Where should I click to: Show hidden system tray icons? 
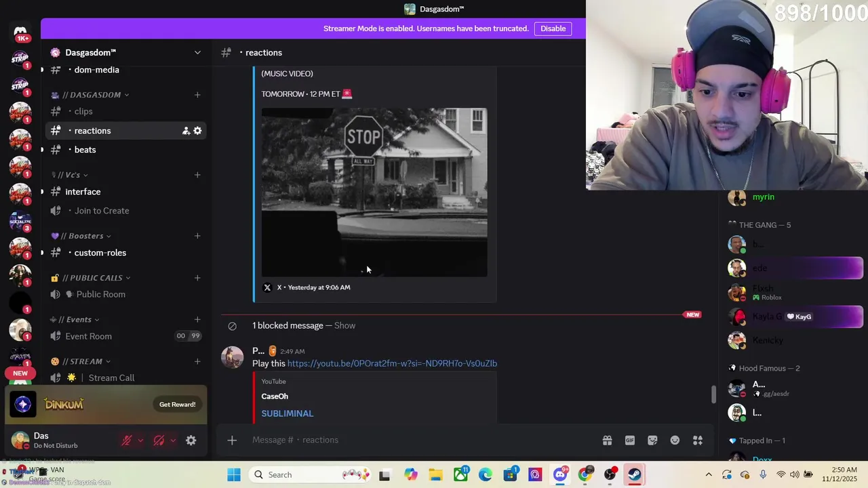pos(709,474)
